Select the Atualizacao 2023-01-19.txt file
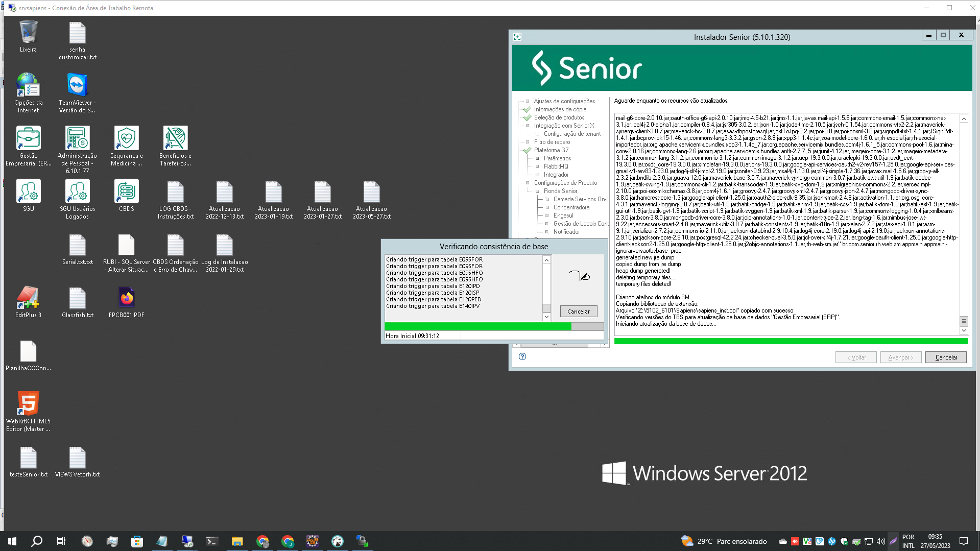 tap(273, 199)
